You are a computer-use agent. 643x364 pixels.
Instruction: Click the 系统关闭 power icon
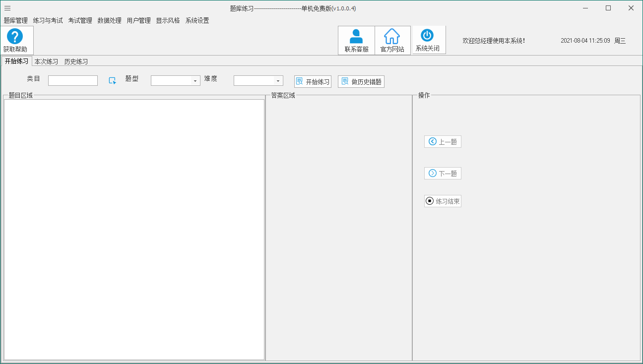[427, 35]
